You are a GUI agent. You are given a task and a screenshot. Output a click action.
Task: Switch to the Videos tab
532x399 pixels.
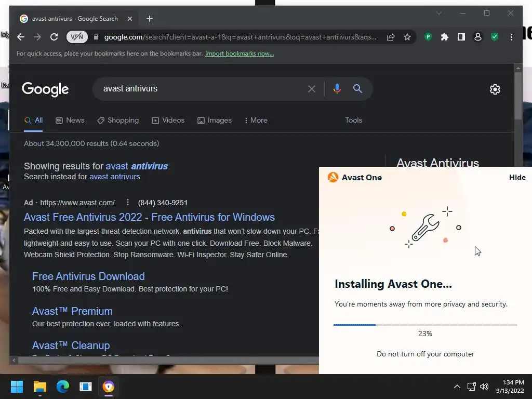click(168, 120)
